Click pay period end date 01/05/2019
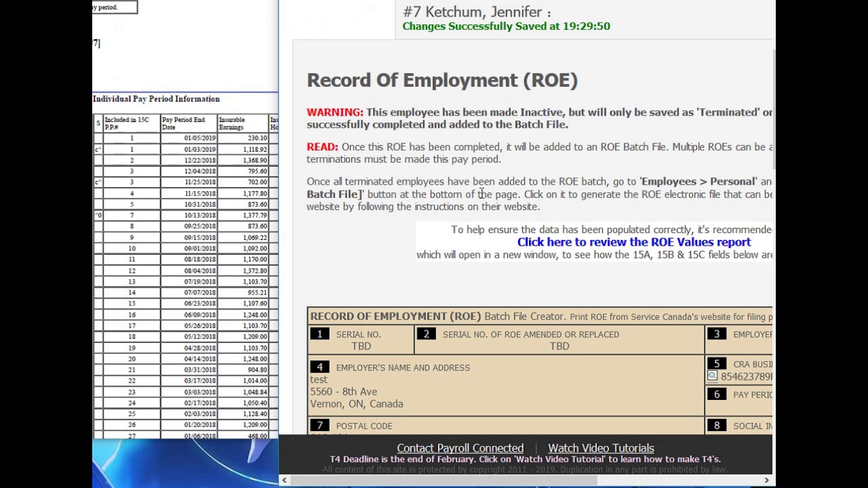The image size is (868, 488). 199,138
